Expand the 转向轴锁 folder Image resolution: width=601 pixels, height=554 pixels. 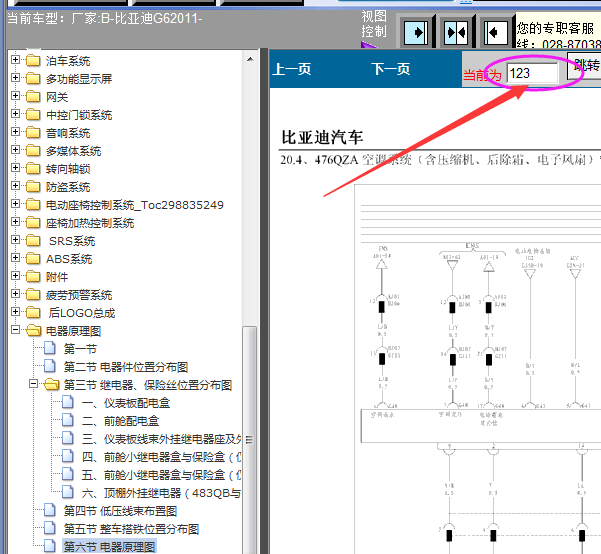15,168
